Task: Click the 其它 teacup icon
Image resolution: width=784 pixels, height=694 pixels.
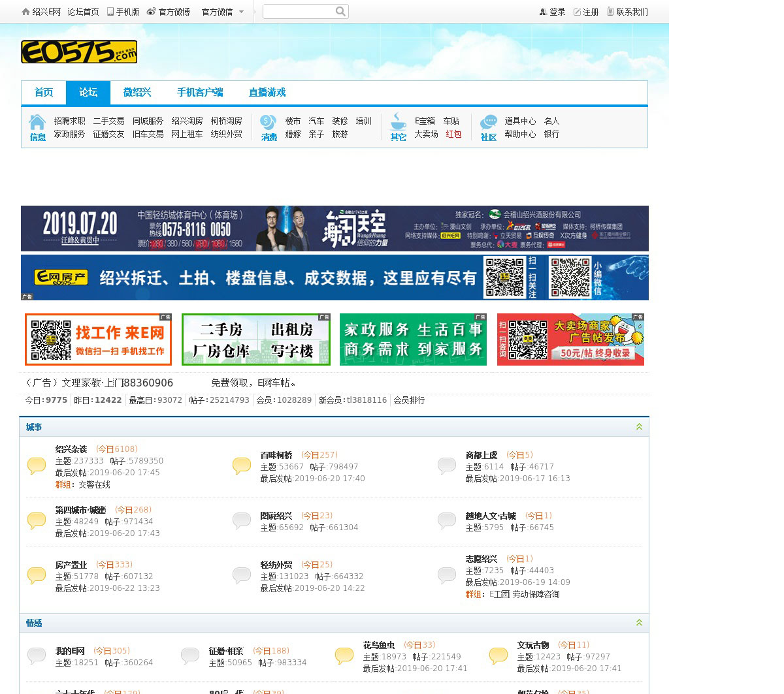Action: coord(398,121)
